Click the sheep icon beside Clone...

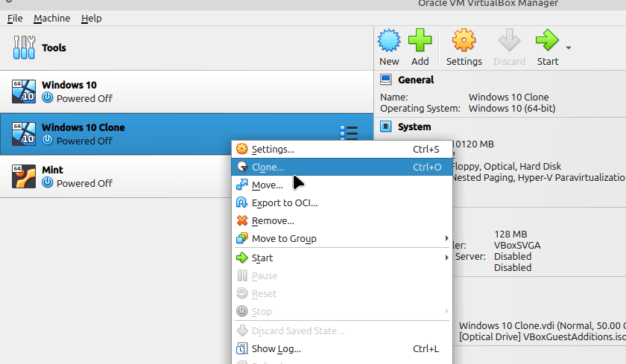(x=242, y=167)
